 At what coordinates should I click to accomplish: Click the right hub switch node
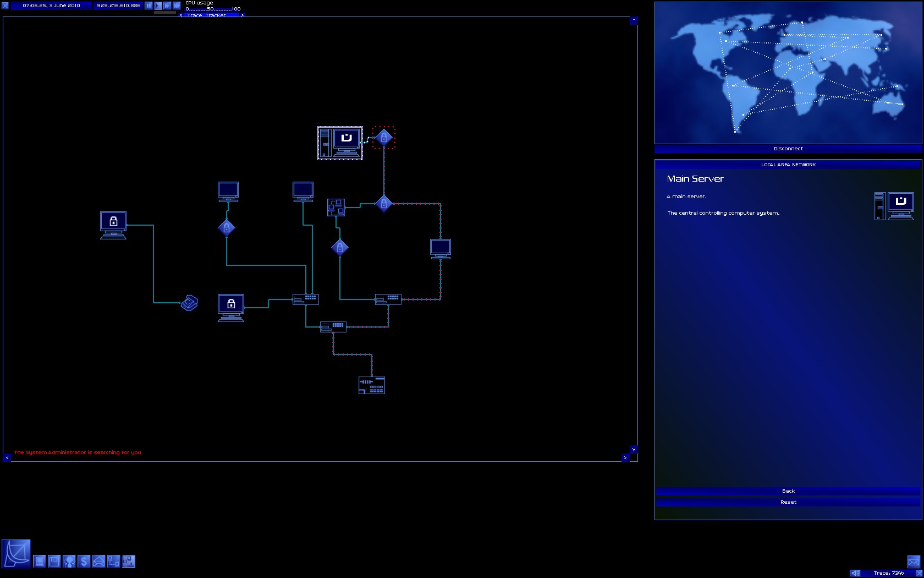click(x=388, y=299)
